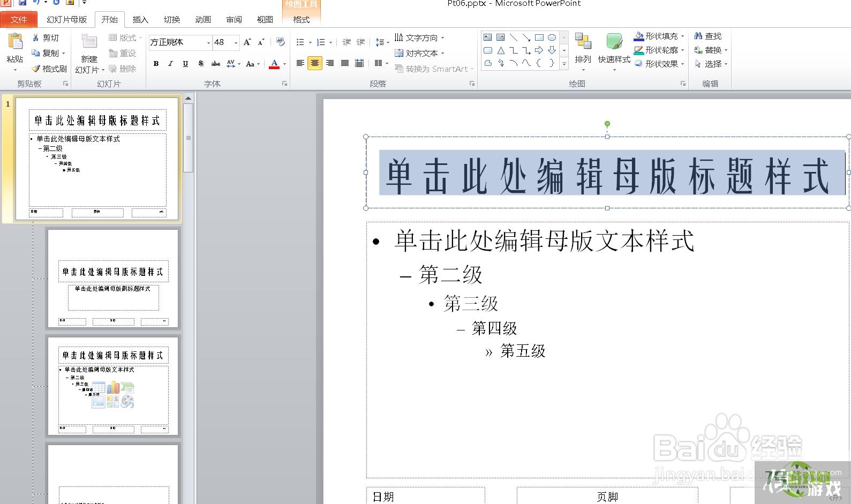851x504 pixels.
Task: Toggle text shadow (S)
Action: 200,64
